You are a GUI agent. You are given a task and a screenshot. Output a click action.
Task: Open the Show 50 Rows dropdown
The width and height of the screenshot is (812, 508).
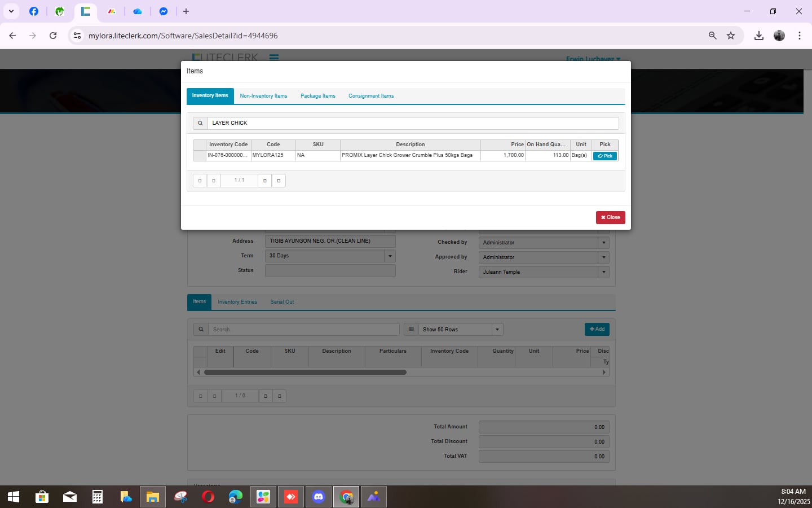coord(497,330)
